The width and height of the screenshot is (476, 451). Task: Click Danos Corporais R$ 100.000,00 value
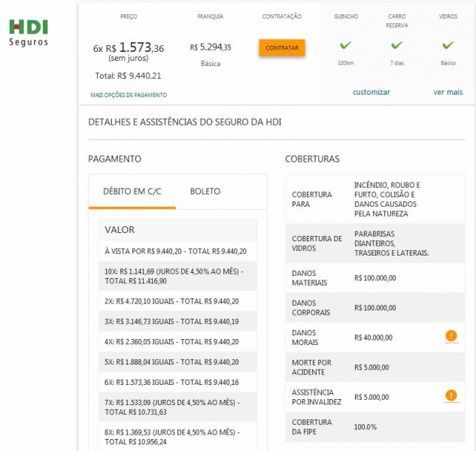[x=375, y=307]
